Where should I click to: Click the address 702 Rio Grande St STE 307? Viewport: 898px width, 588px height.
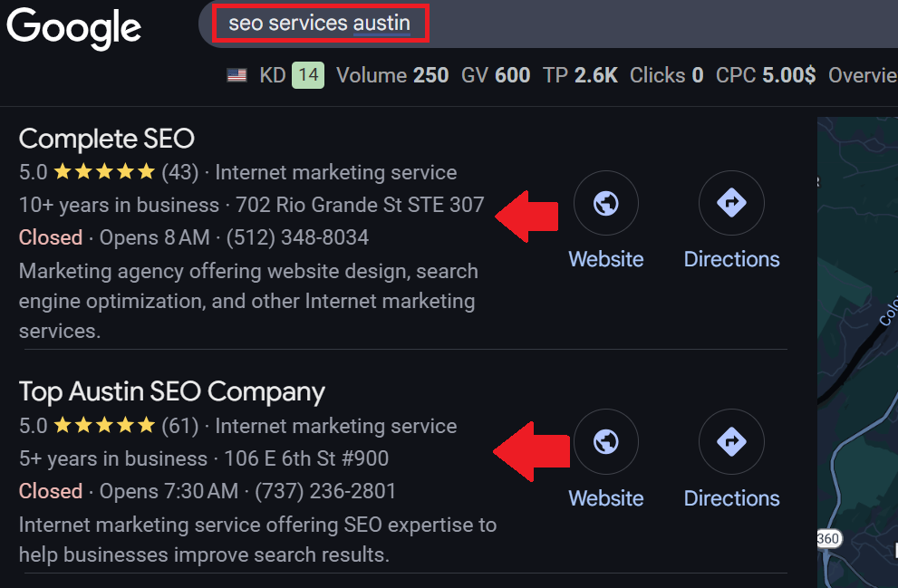point(361,205)
